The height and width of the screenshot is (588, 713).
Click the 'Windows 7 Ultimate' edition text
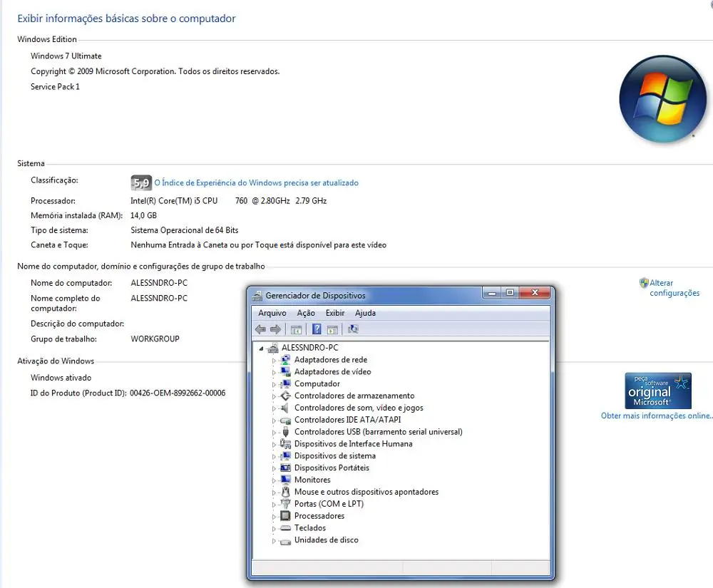[x=66, y=56]
